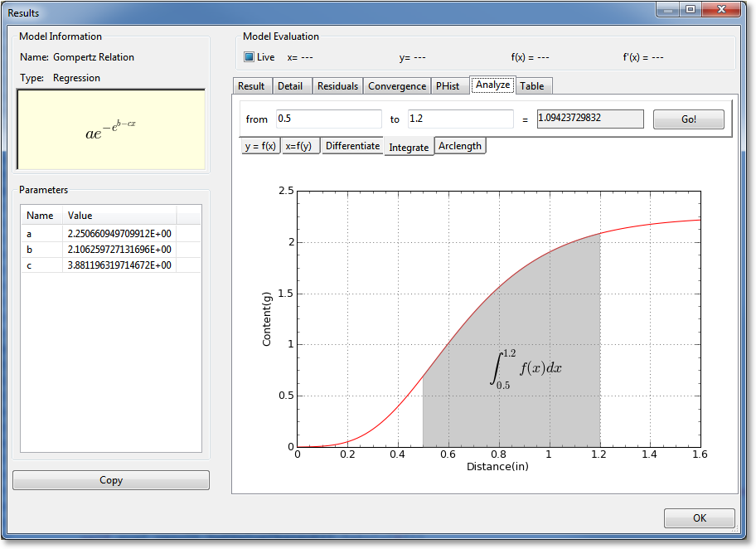The image size is (756, 549).
Task: Click the 'Content(g)' y-axis label
Action: pos(267,319)
